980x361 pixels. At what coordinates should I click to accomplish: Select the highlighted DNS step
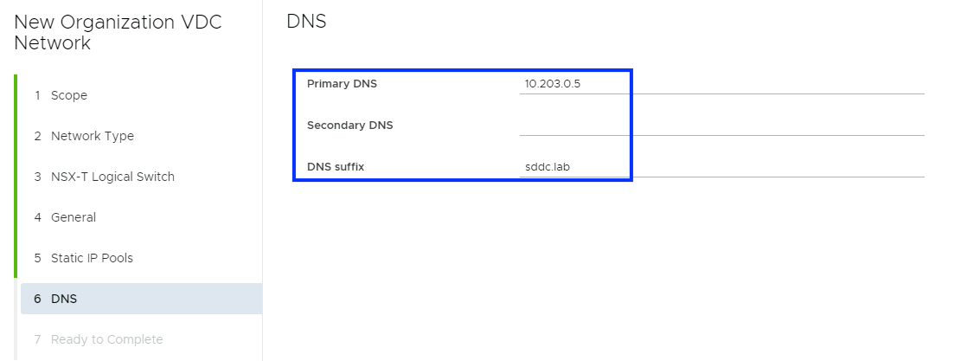click(x=64, y=299)
